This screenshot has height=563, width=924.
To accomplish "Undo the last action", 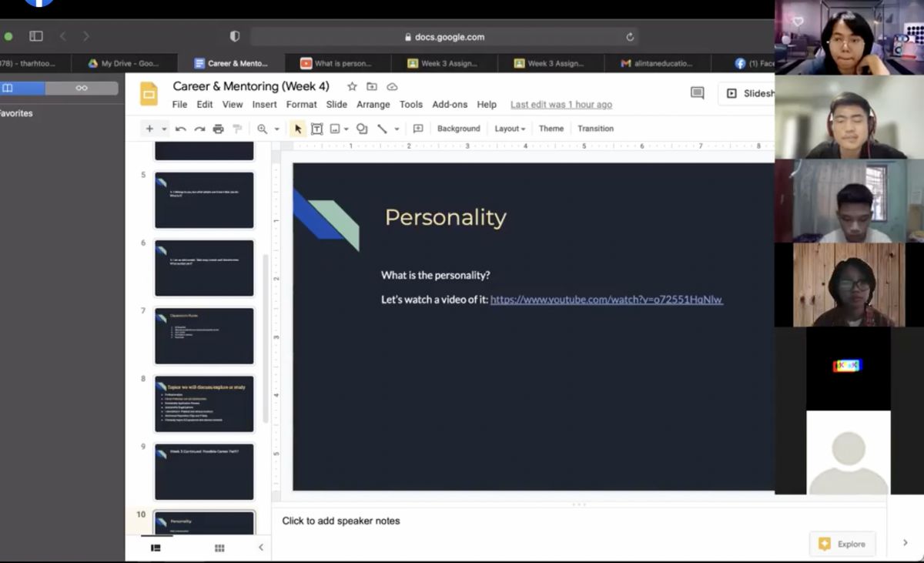I will point(181,129).
